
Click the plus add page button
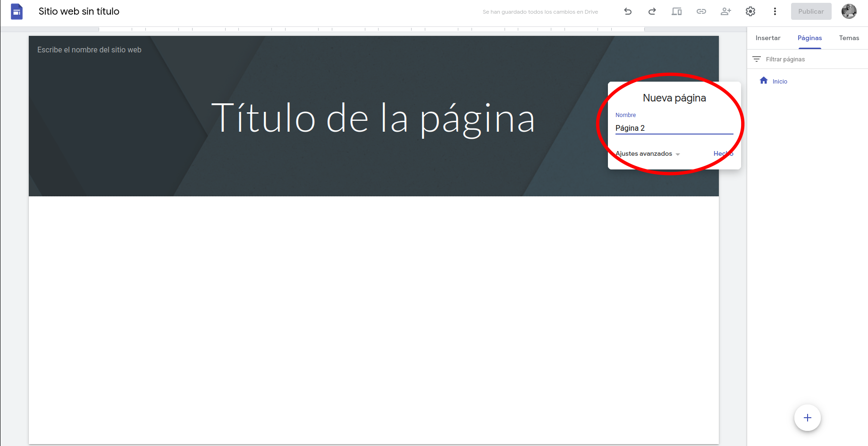click(807, 418)
